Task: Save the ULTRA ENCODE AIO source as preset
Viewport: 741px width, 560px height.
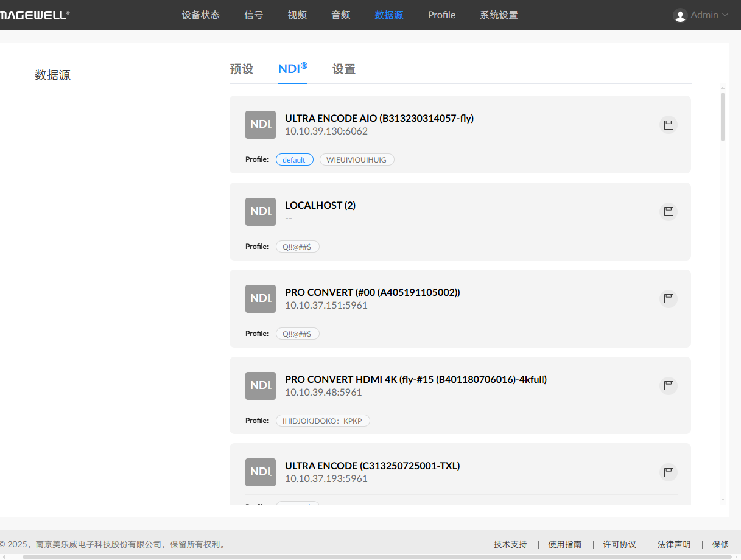Action: [x=669, y=125]
